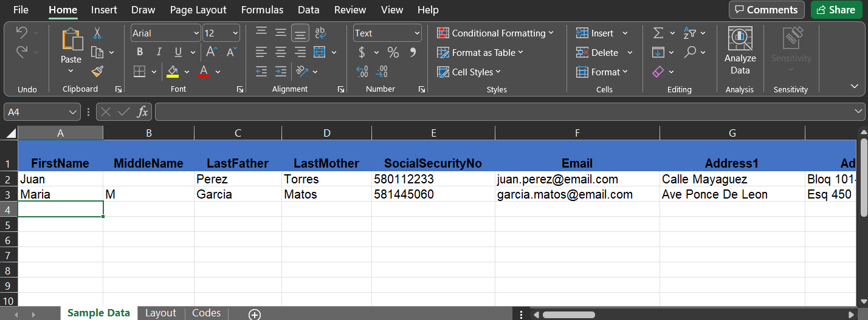Click the Sort & Filter icon
Screen dimensions: 868x320
[x=690, y=33]
